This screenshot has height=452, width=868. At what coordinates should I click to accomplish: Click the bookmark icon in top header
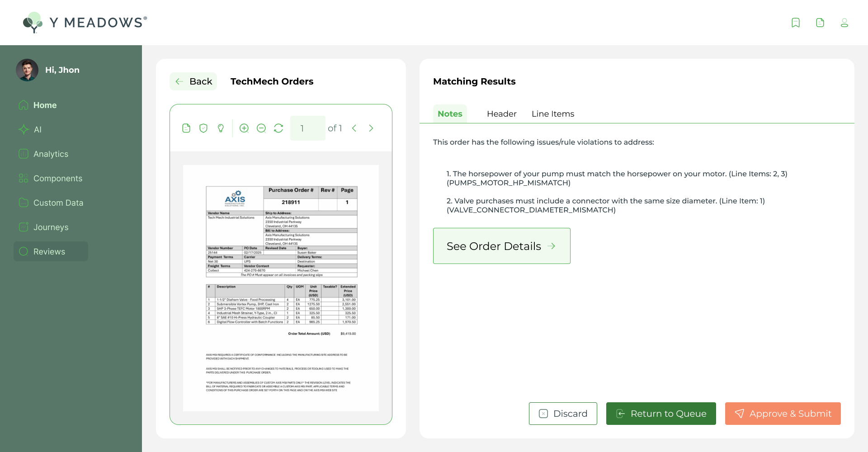tap(796, 23)
